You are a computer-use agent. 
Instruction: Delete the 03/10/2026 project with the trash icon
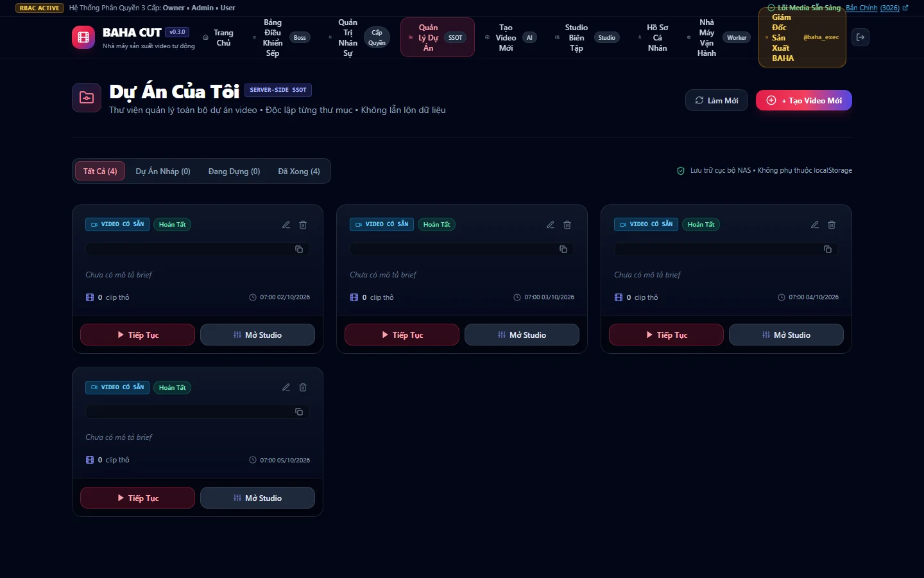click(567, 225)
